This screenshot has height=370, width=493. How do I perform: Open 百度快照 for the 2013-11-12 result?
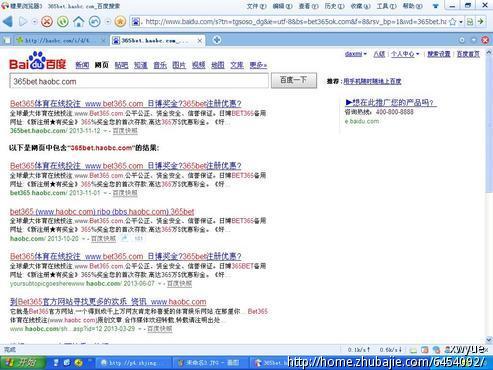(x=125, y=131)
